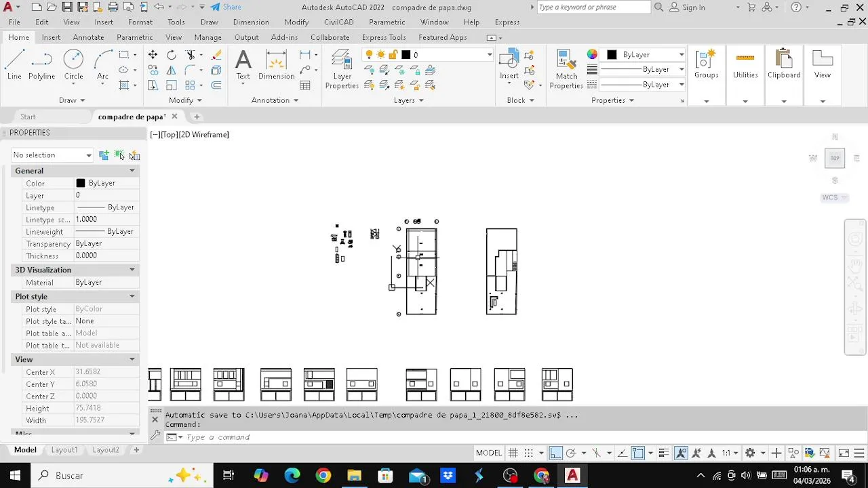Open the Express menu
The height and width of the screenshot is (488, 868).
point(507,22)
